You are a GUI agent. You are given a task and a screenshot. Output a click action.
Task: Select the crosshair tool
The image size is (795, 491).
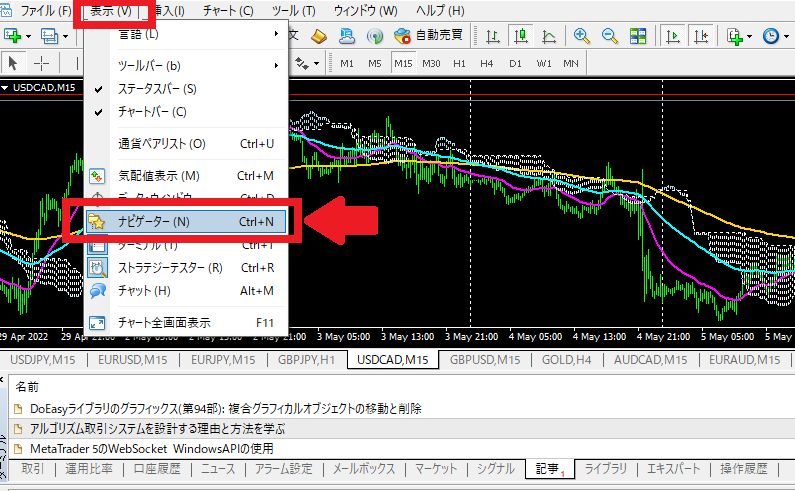[x=41, y=63]
